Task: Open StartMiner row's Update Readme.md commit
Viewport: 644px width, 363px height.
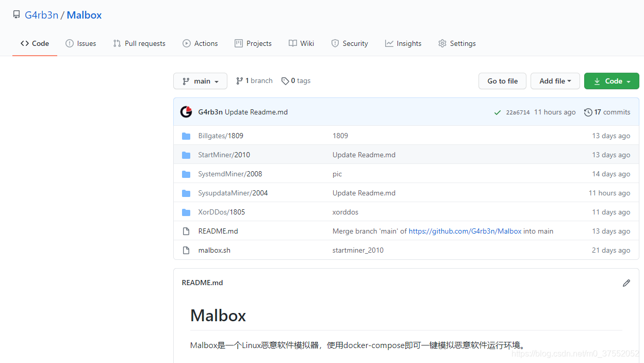Action: click(364, 155)
